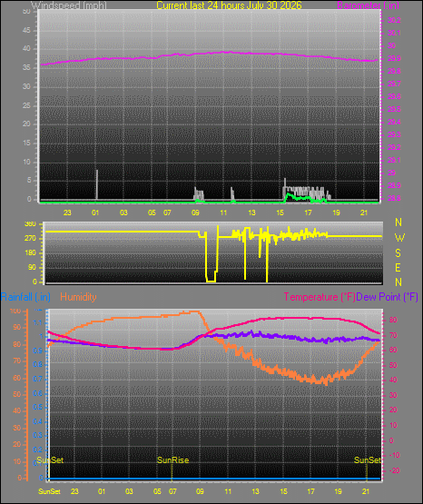
Task: Click the Humidity legend label
Action: point(78,297)
